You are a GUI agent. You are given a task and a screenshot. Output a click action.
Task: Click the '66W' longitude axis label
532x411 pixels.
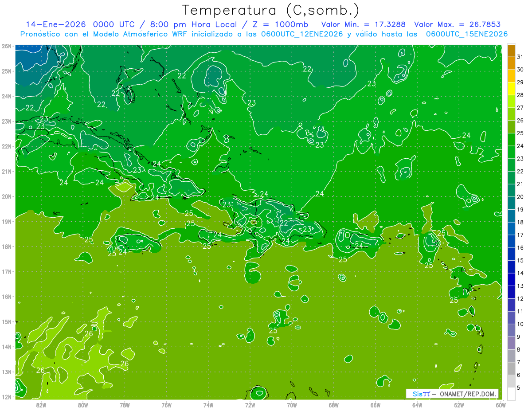(376, 405)
